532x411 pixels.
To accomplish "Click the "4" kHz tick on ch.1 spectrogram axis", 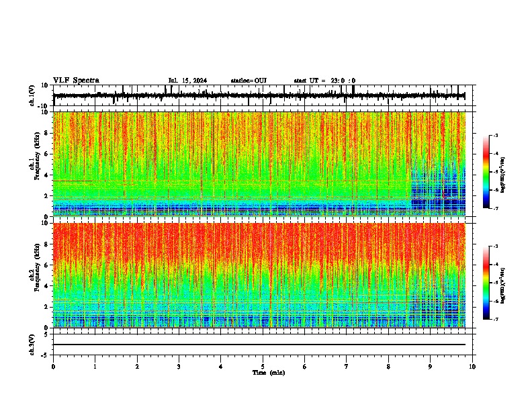I will tap(47, 175).
